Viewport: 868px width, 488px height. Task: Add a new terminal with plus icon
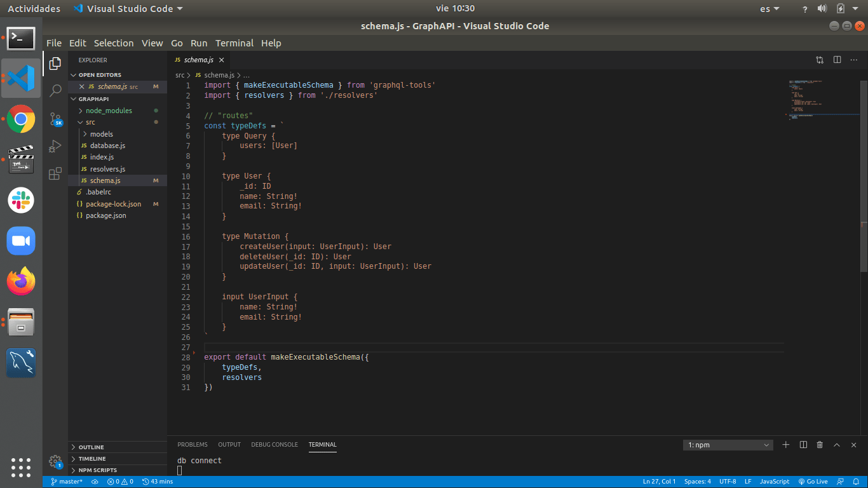click(x=785, y=445)
